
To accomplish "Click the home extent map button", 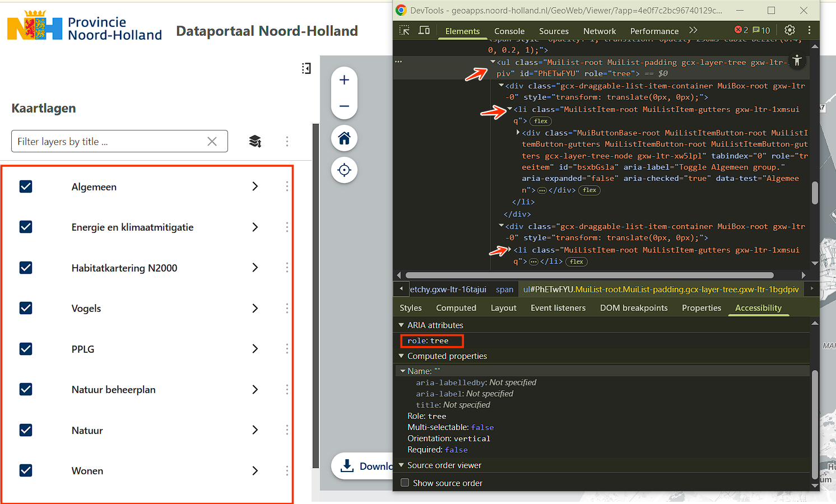I will click(344, 138).
